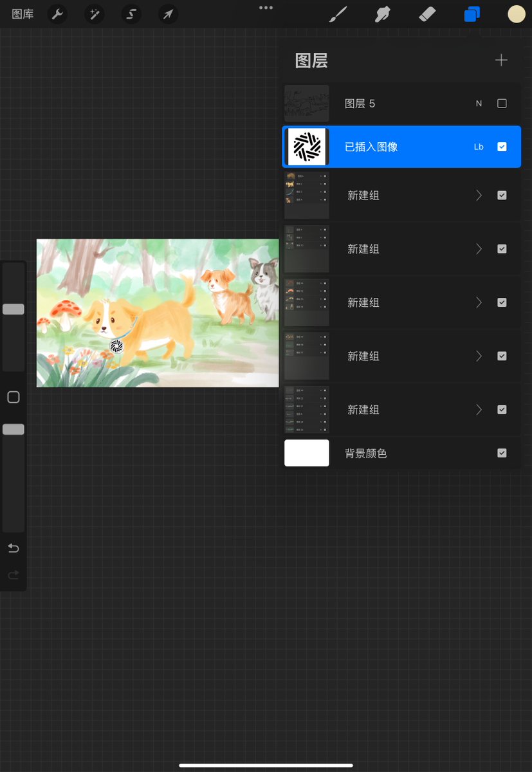Tap the white 背景颜色 thumbnail
The width and height of the screenshot is (532, 772).
pyautogui.click(x=307, y=454)
